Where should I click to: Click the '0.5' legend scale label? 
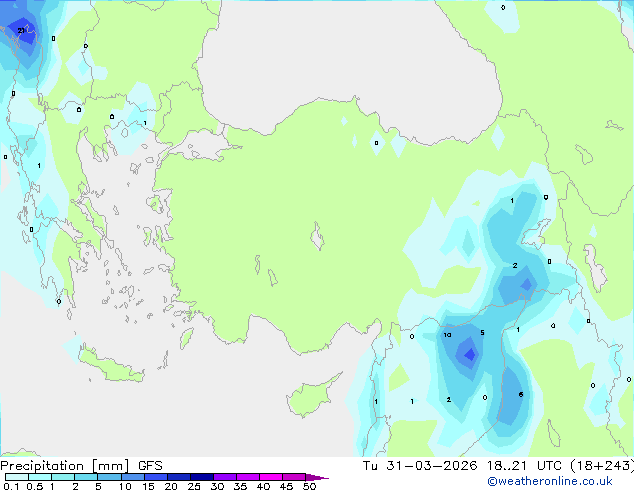point(34,486)
